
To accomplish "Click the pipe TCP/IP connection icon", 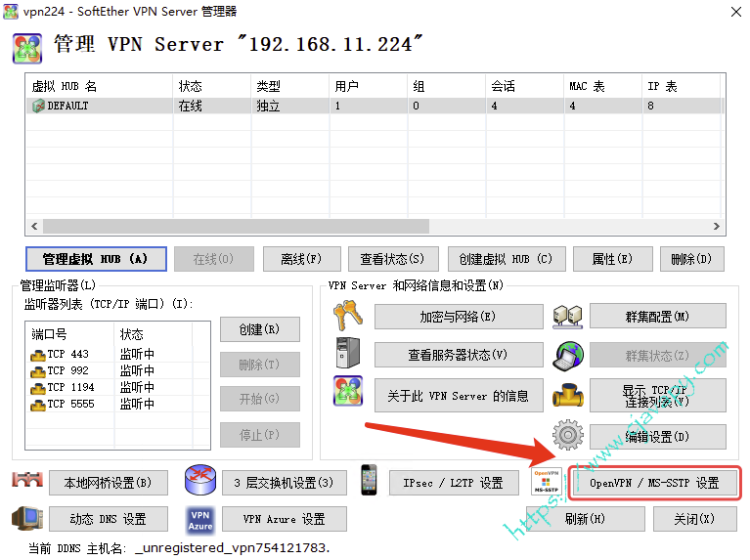I will (x=568, y=395).
